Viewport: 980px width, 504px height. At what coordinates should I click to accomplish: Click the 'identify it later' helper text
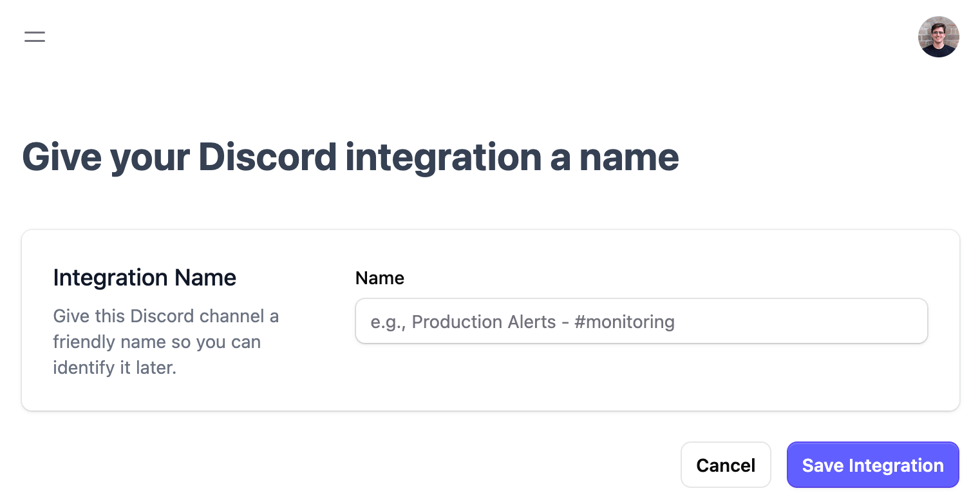tap(115, 368)
